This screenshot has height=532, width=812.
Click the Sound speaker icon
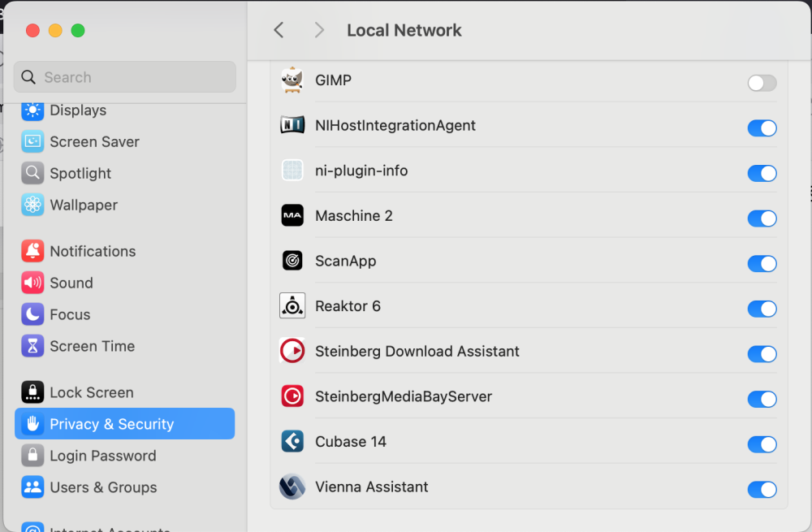click(x=32, y=283)
